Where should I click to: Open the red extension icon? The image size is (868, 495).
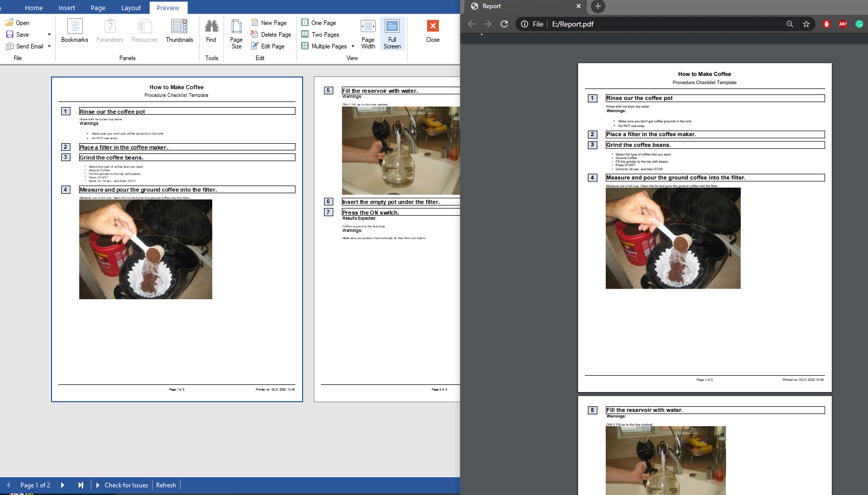pyautogui.click(x=827, y=24)
